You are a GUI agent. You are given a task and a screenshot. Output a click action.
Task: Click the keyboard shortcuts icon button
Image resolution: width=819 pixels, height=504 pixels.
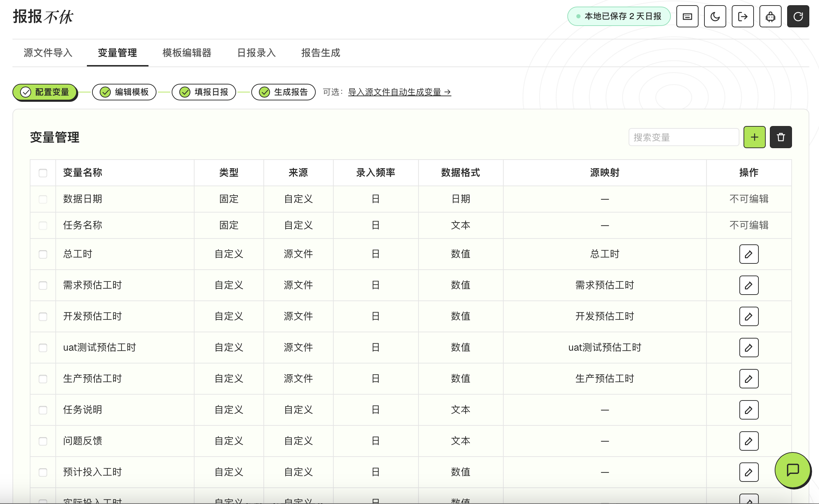(687, 16)
